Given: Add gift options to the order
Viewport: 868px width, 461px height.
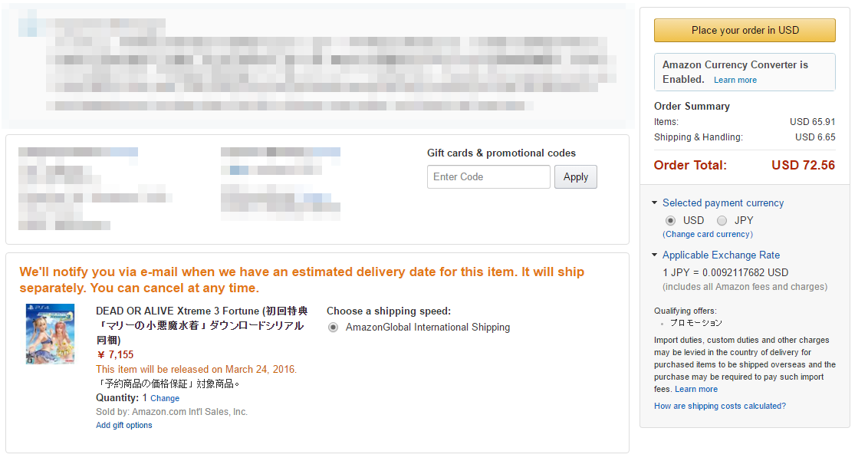Looking at the screenshot, I should coord(123,424).
